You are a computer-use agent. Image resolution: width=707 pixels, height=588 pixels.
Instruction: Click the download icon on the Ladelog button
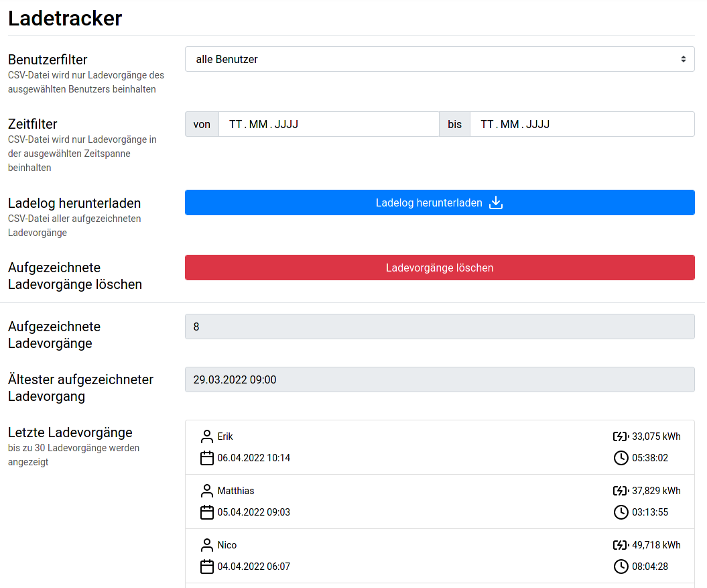[x=496, y=202]
